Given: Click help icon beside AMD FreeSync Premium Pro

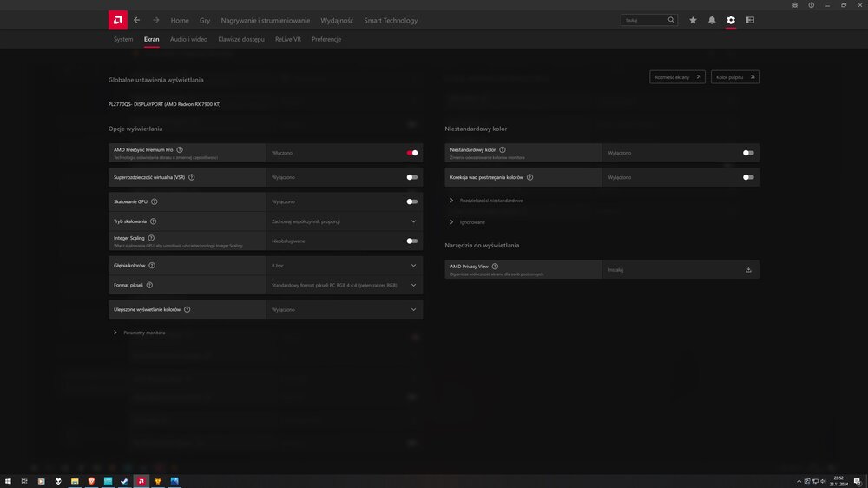Looking at the screenshot, I should point(180,149).
